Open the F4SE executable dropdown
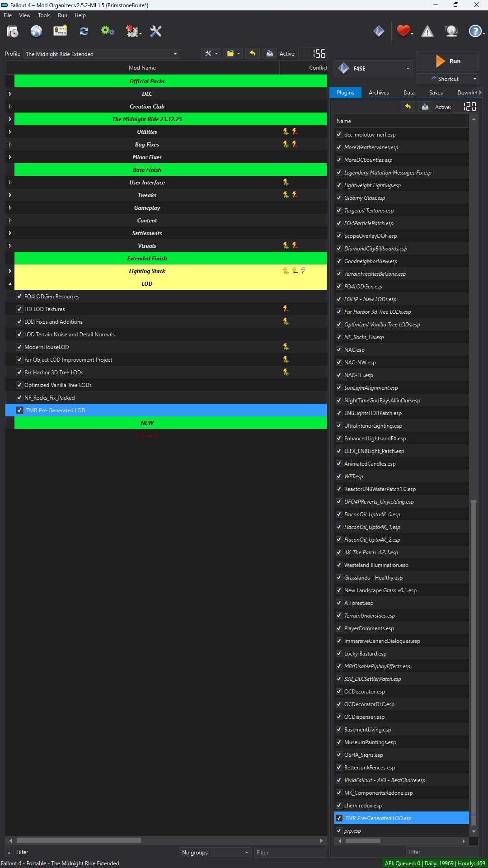This screenshot has height=868, width=488. coord(374,68)
